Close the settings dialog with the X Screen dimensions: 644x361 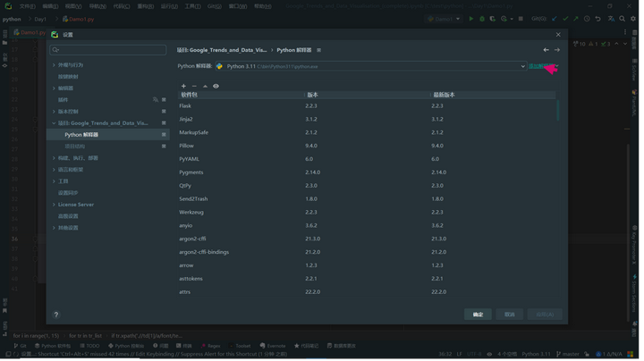point(558,35)
